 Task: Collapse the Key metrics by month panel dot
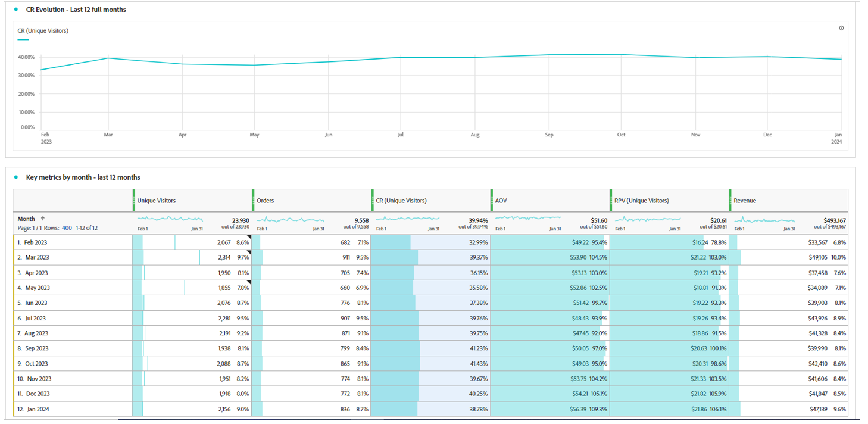(x=15, y=177)
